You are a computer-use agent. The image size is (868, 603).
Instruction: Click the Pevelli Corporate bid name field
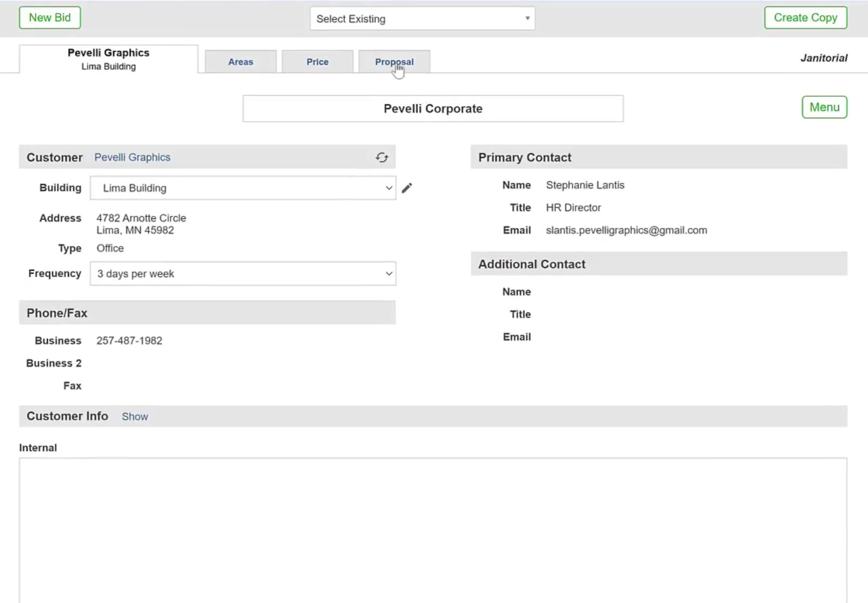[433, 108]
